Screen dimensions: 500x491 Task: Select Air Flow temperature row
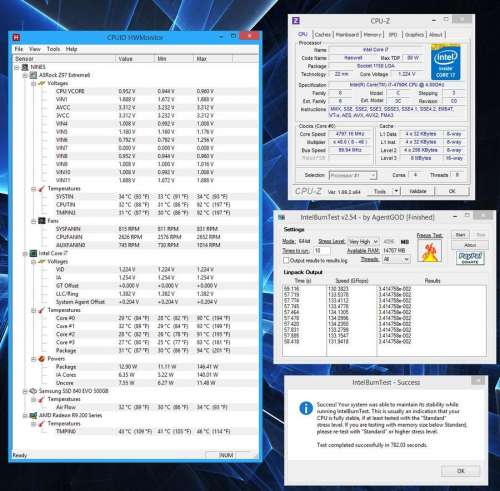pyautogui.click(x=135, y=407)
